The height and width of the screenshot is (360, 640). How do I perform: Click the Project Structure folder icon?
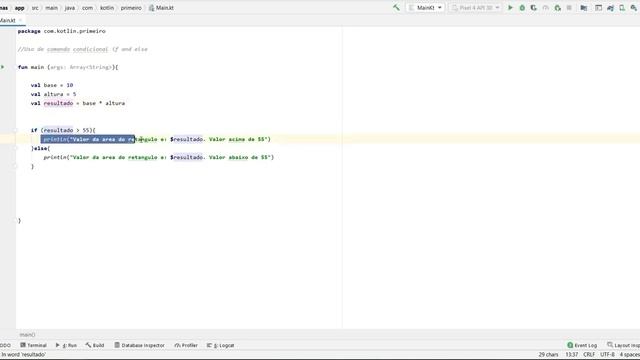pyautogui.click(x=584, y=8)
